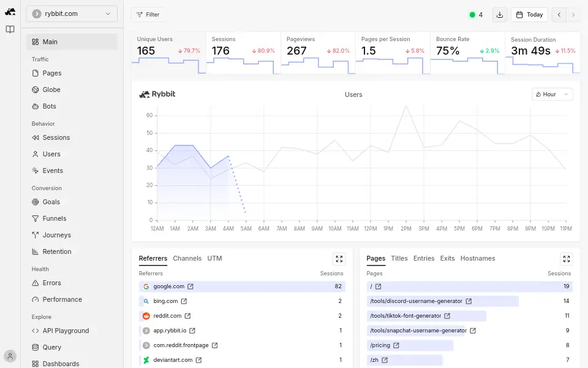
Task: Open the rybbit.com site selector dropdown
Action: click(x=72, y=14)
